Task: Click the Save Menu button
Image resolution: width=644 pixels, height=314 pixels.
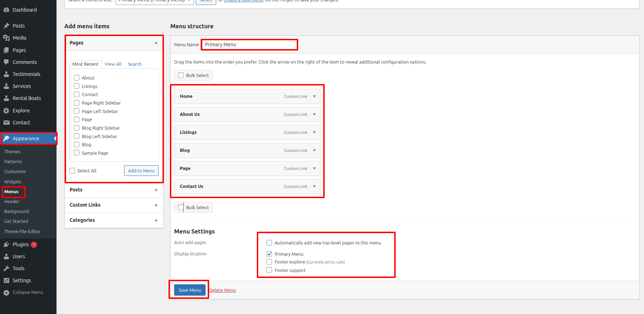Action: (x=190, y=290)
